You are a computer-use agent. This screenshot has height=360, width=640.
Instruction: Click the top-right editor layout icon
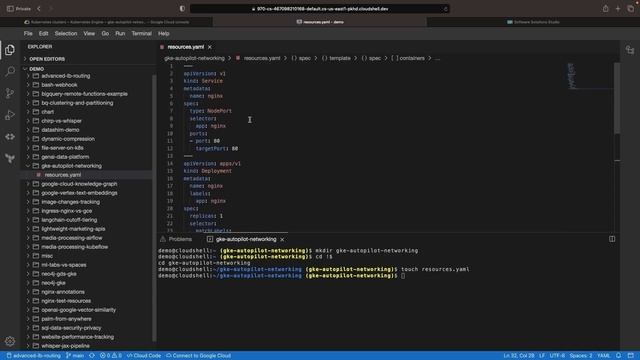click(630, 50)
